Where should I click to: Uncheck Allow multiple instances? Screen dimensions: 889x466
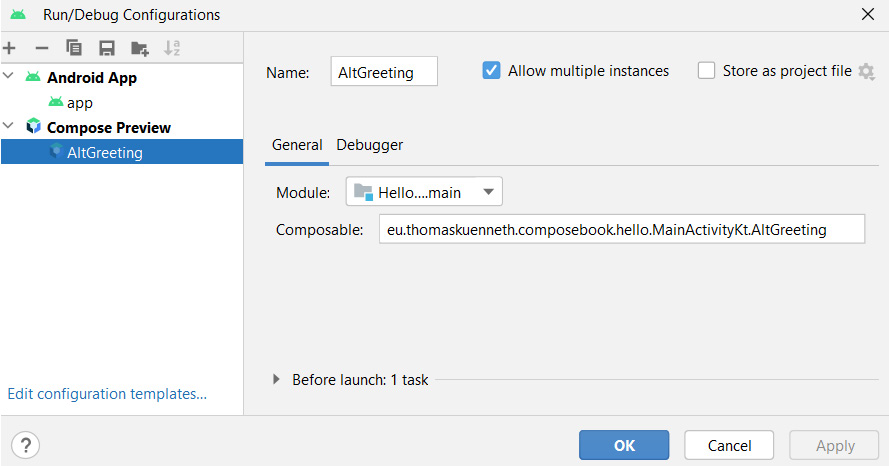491,71
